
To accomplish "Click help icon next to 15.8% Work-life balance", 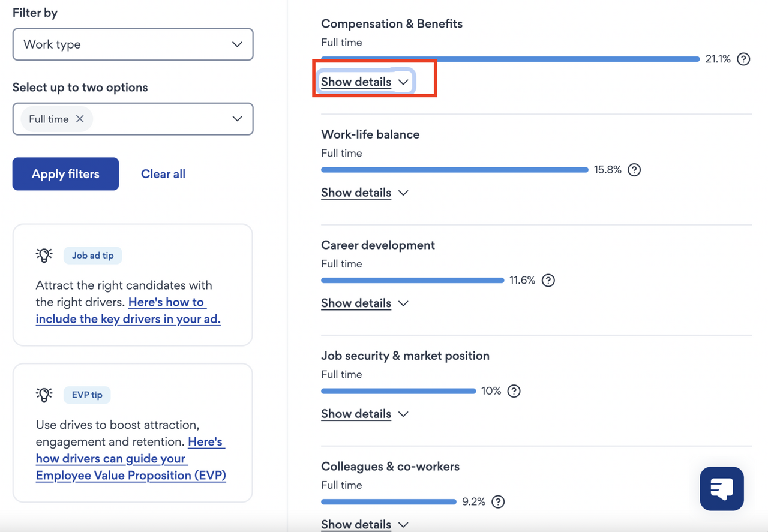I will 634,170.
